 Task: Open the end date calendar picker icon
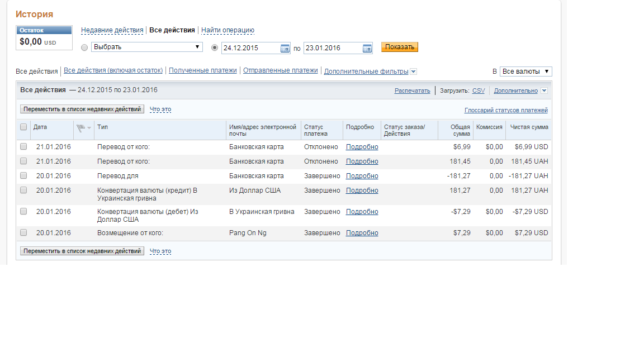coord(367,48)
